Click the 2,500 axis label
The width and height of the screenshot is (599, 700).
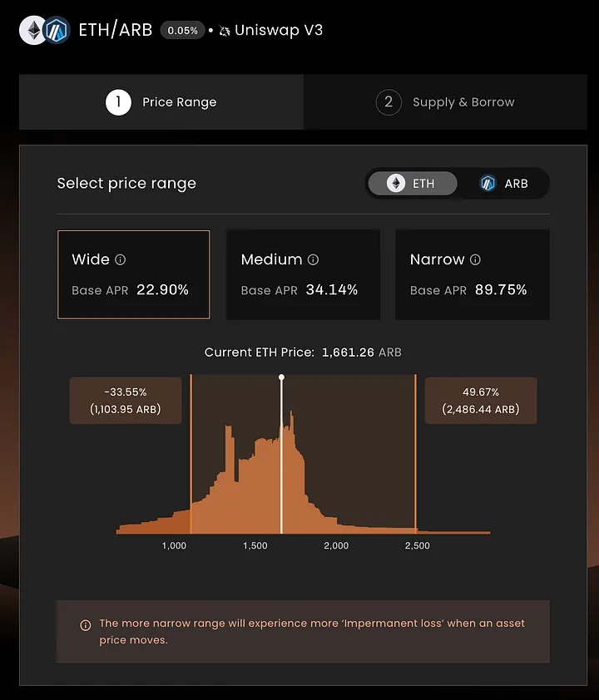coord(417,545)
